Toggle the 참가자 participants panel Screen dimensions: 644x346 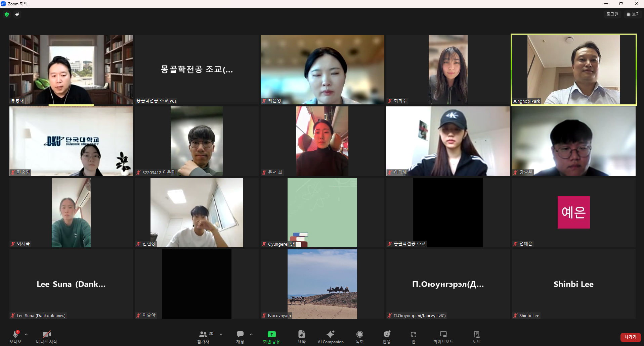[x=204, y=337]
